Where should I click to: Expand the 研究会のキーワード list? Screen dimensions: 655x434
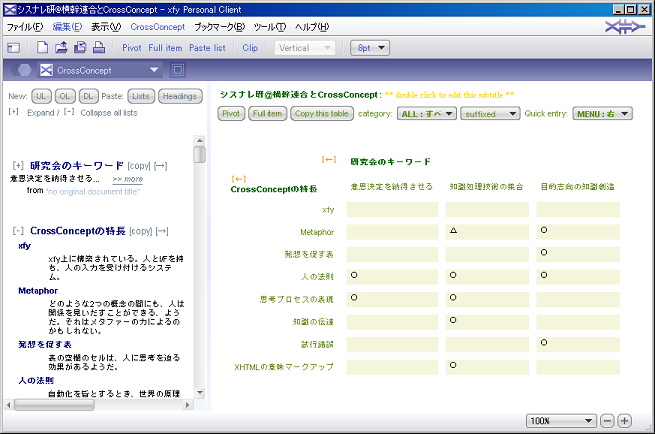click(18, 165)
